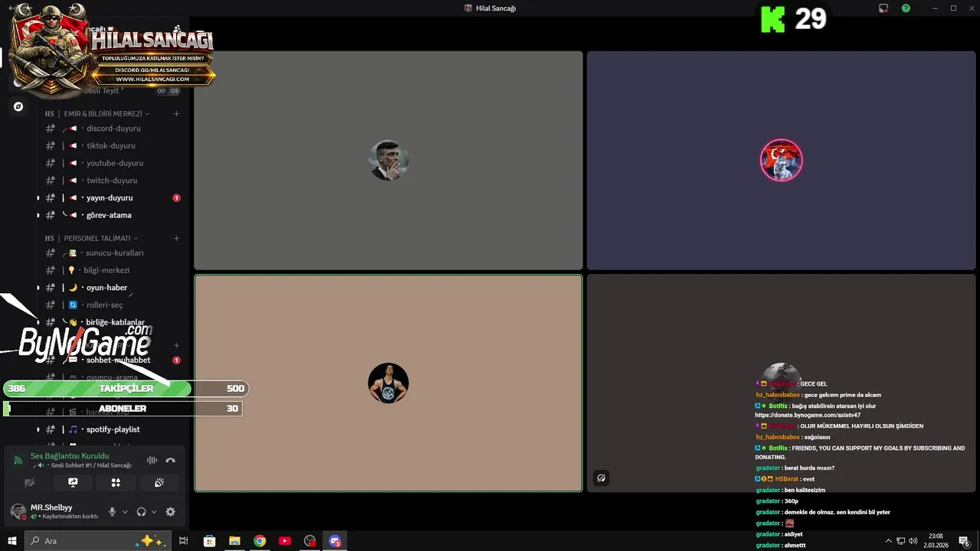Viewport: 980px width, 551px height.
Task: Click the HSBerat username in chat
Action: [787, 479]
